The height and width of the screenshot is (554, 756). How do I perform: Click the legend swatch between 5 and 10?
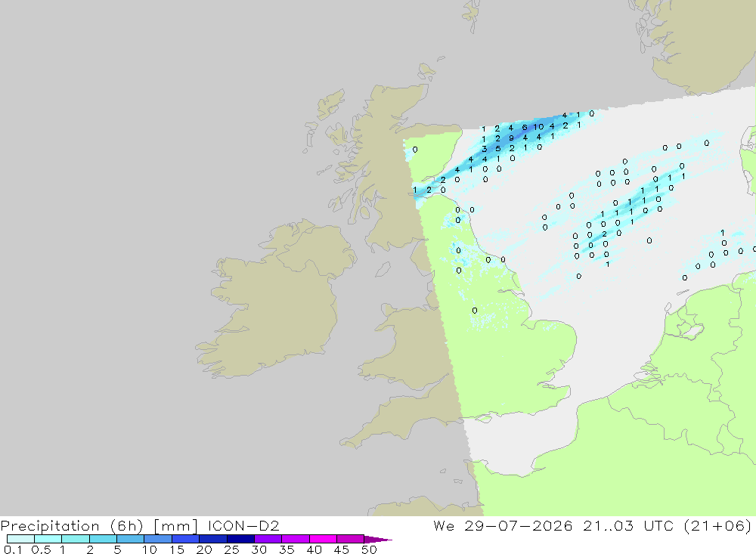pyautogui.click(x=131, y=539)
